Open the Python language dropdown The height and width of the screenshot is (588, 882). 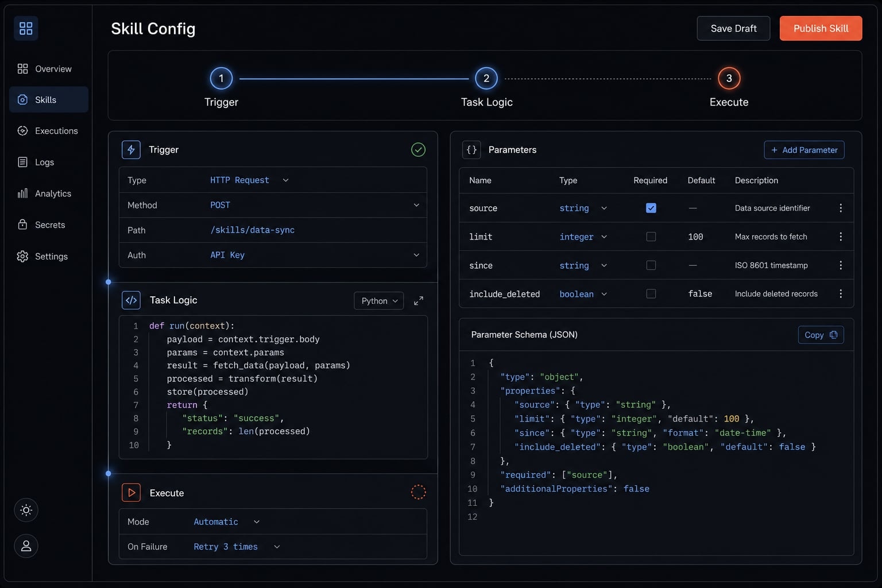[379, 301]
